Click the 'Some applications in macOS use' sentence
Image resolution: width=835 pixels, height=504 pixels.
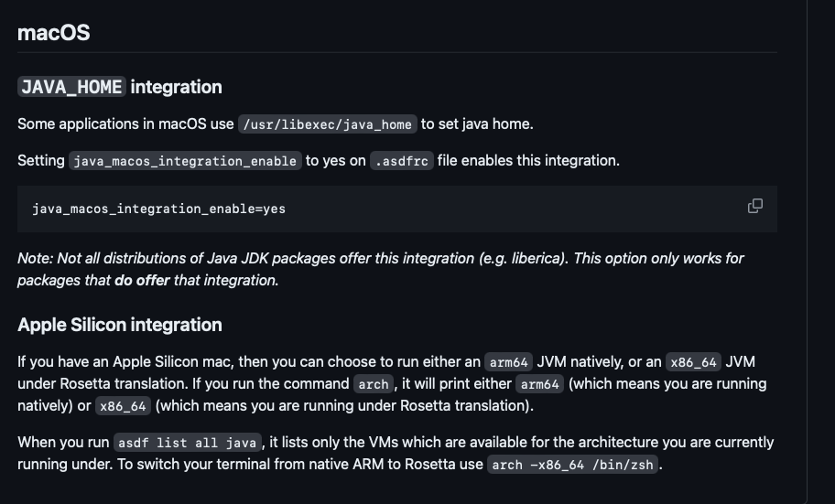click(x=125, y=124)
